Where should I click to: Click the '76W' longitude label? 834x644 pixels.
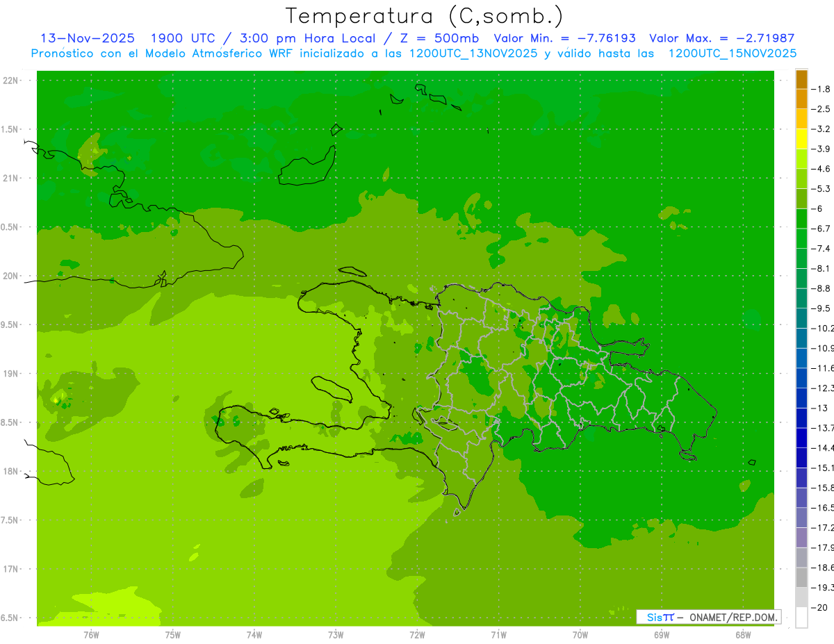click(x=91, y=635)
